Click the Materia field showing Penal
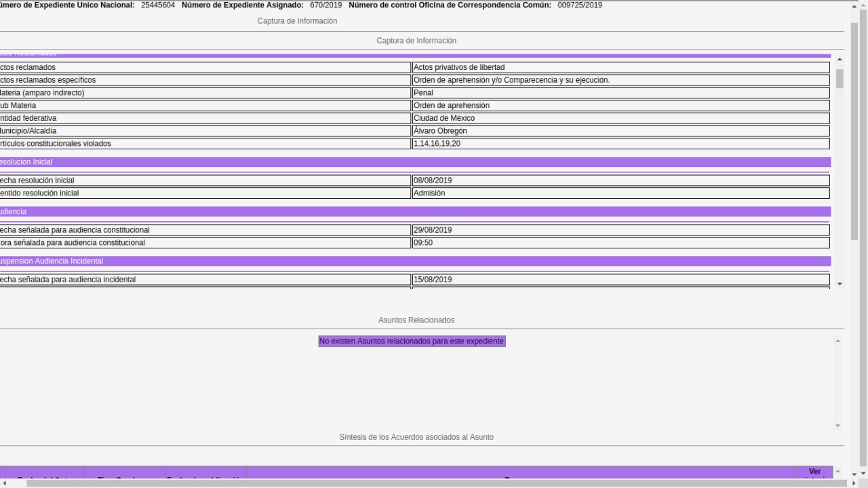Viewport: 868px width, 488px height. (x=620, y=93)
